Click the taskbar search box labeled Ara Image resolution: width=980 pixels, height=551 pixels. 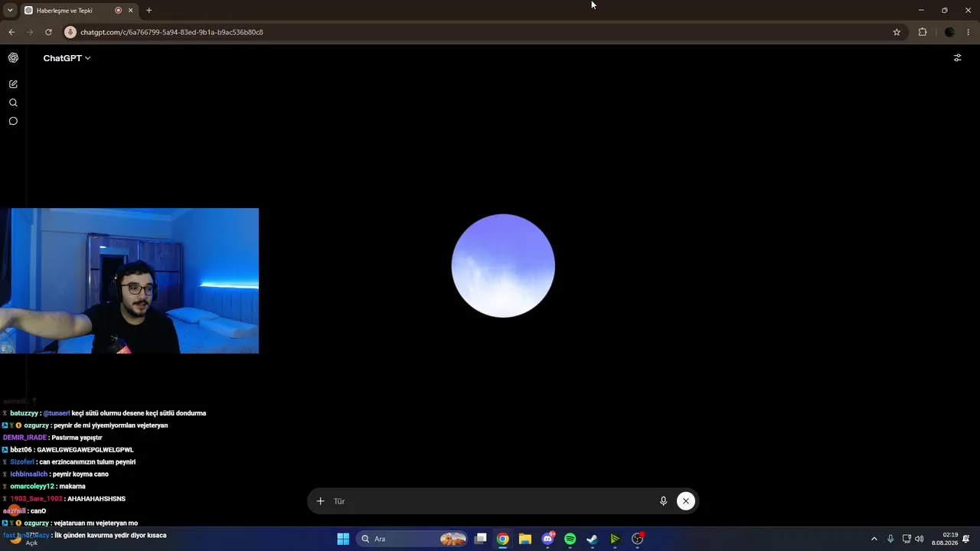click(413, 539)
